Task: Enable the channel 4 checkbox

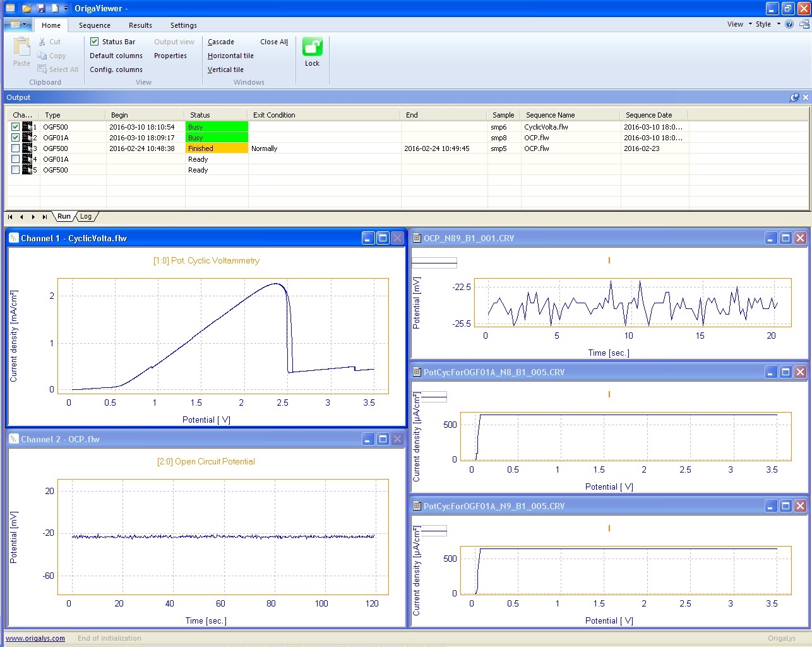Action: coord(16,159)
